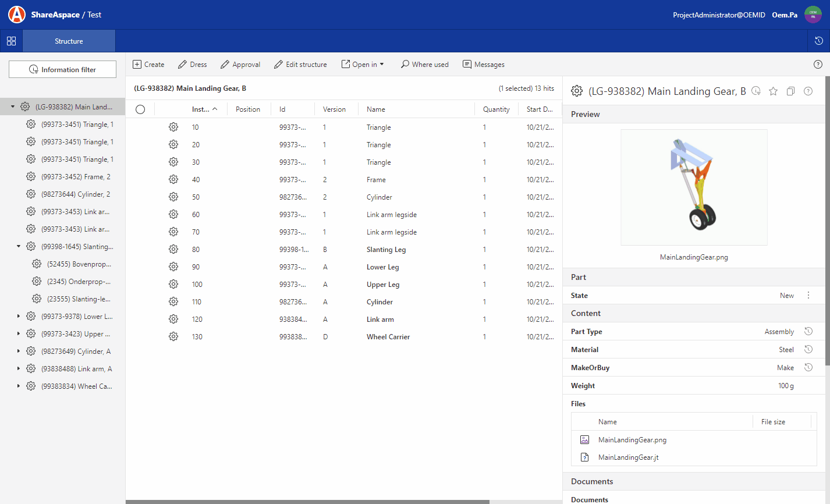
Task: Open the apps grid menu icon
Action: [x=11, y=41]
